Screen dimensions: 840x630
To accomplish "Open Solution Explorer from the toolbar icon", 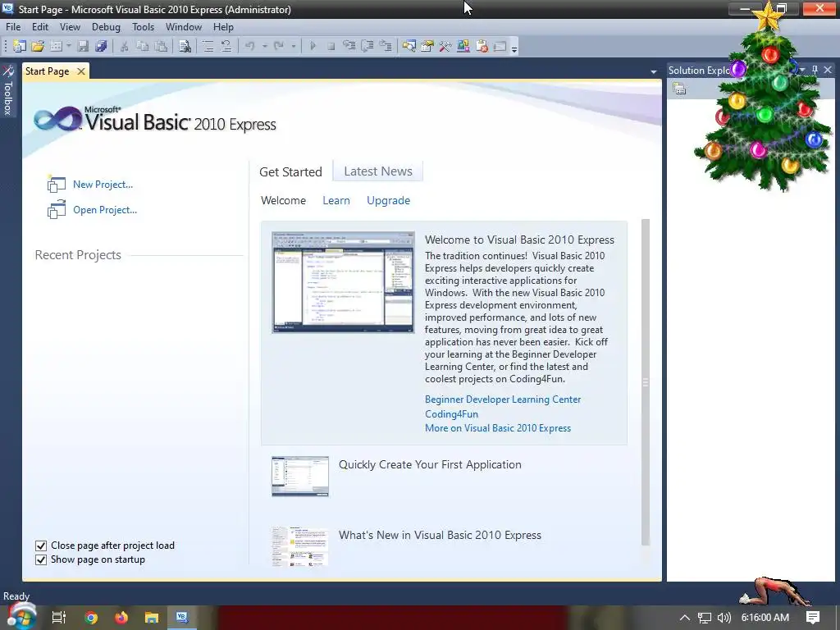I will click(x=409, y=46).
